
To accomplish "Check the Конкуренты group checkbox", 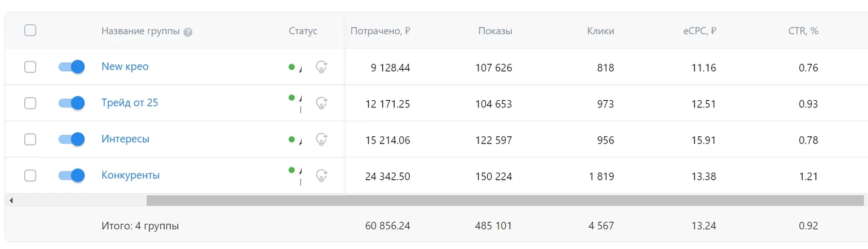I will click(x=30, y=176).
